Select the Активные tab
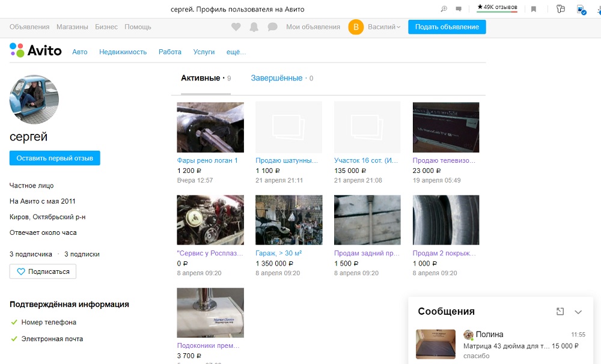Image resolution: width=601 pixels, height=364 pixels. [x=201, y=78]
